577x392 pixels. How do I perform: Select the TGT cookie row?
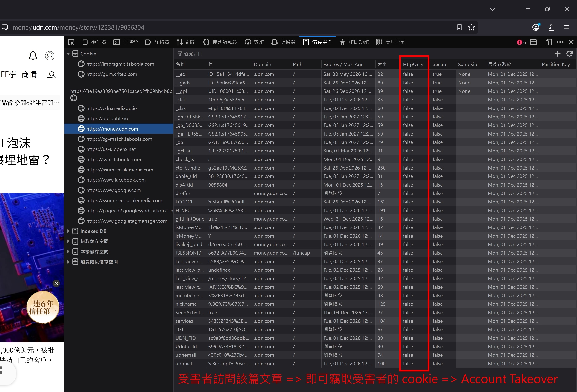(375, 330)
